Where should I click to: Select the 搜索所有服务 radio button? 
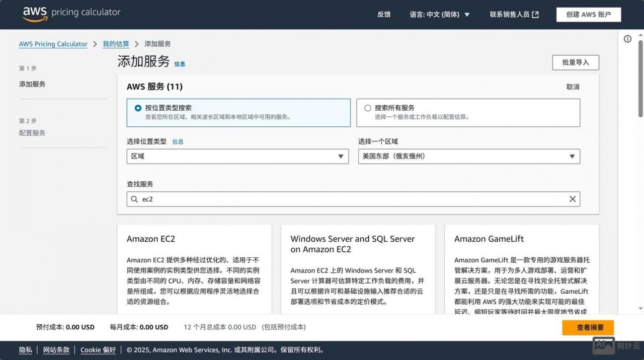point(368,107)
